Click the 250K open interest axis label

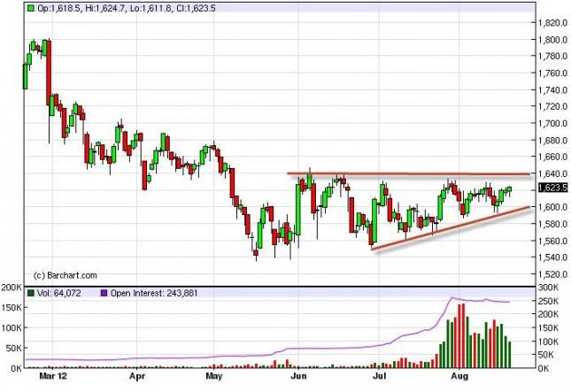548,302
